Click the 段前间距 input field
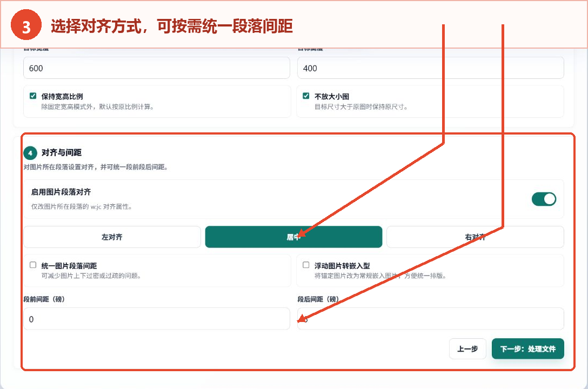 [156, 319]
